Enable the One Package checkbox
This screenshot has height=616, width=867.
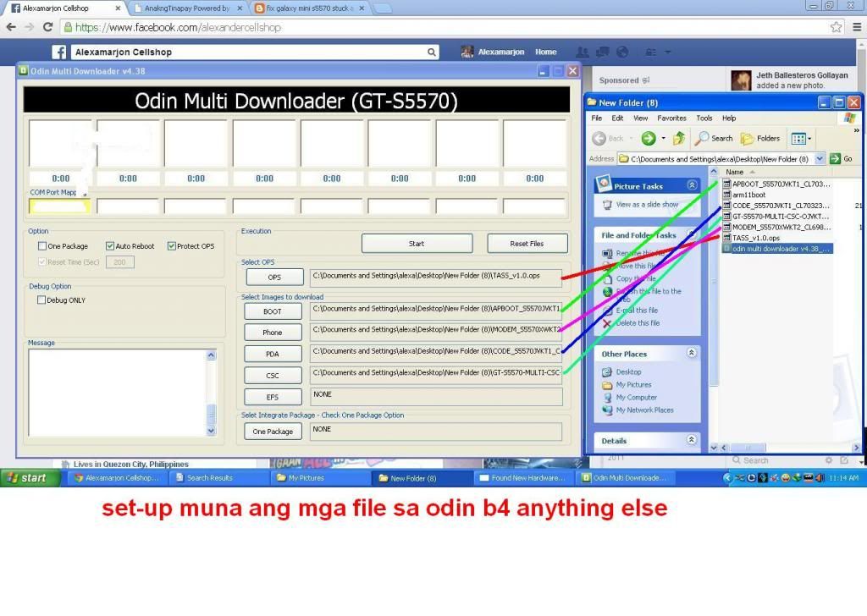coord(42,246)
